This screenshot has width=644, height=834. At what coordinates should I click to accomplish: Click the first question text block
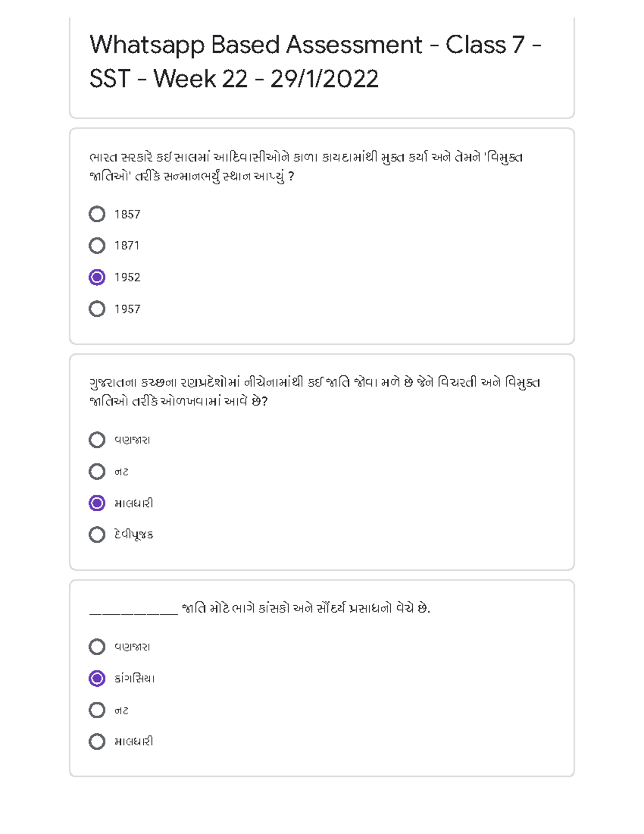[x=307, y=166]
